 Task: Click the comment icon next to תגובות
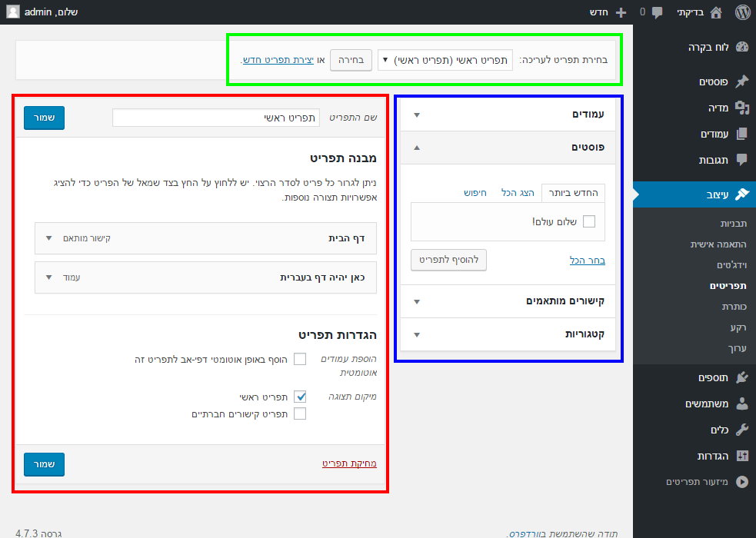(x=742, y=160)
